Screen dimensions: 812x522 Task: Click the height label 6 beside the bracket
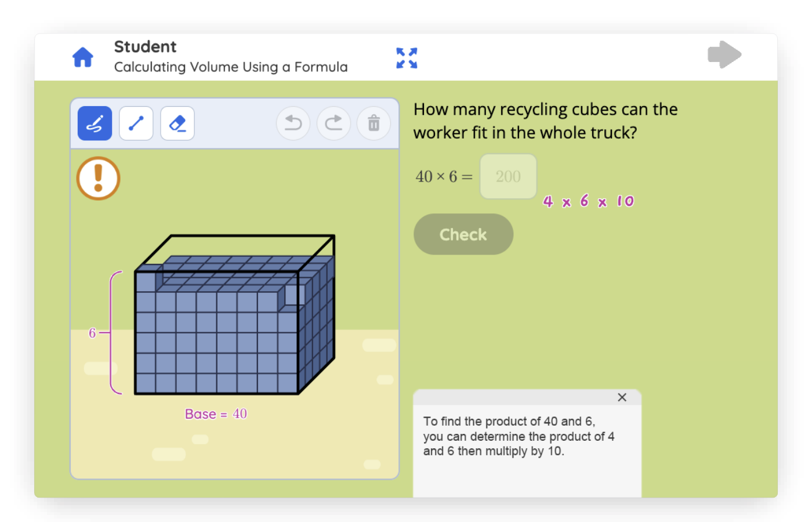pos(92,333)
